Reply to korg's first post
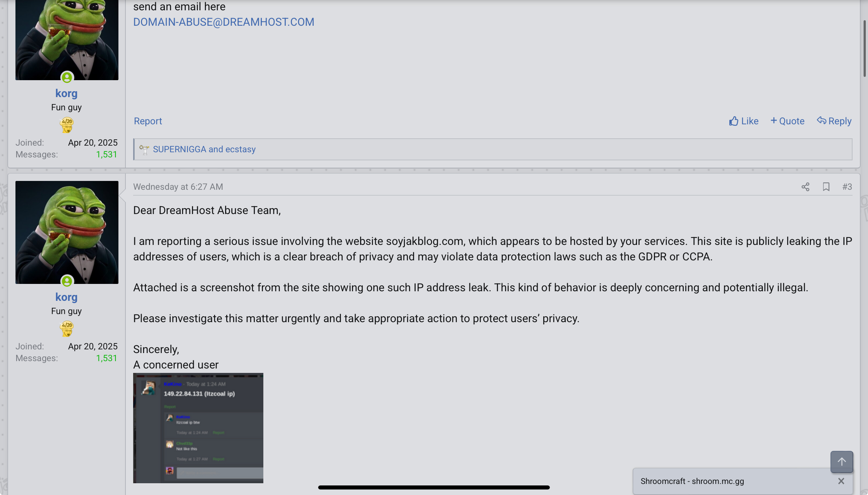The height and width of the screenshot is (495, 868). point(834,121)
